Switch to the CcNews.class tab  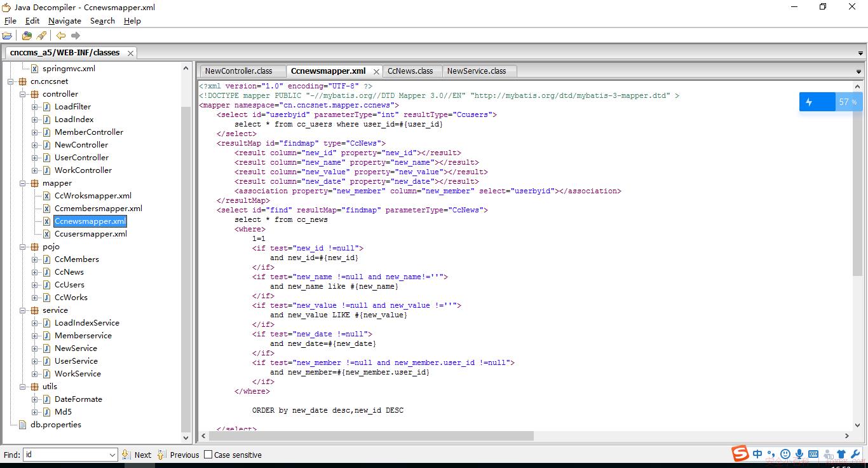(x=410, y=71)
